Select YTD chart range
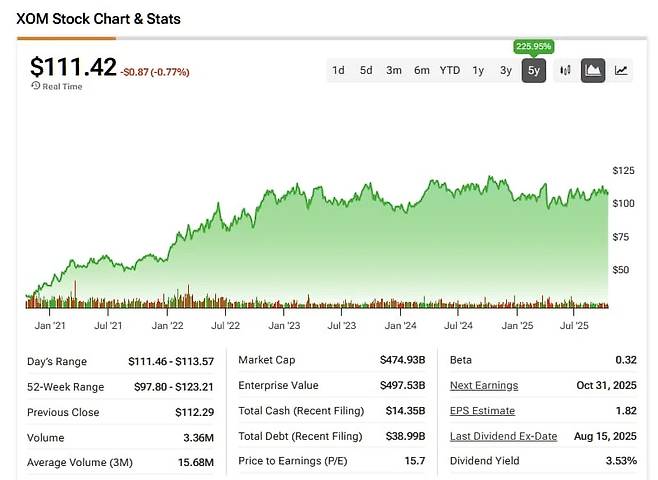 point(450,70)
